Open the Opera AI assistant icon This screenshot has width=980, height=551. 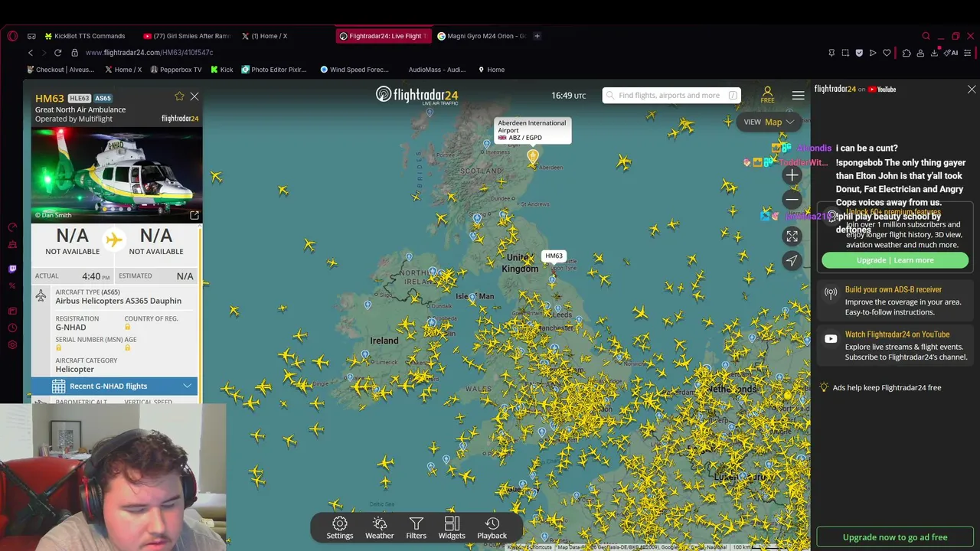952,53
